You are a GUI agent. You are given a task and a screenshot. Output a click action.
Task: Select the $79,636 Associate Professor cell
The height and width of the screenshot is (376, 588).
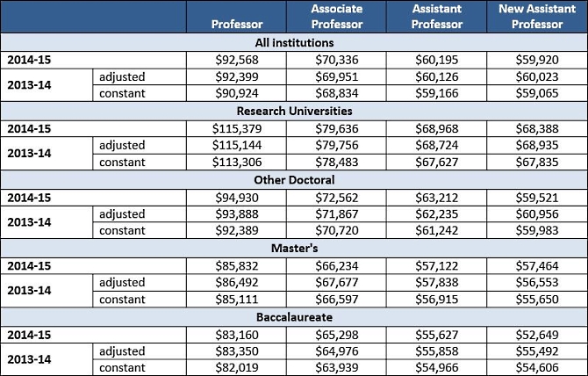[x=336, y=128]
